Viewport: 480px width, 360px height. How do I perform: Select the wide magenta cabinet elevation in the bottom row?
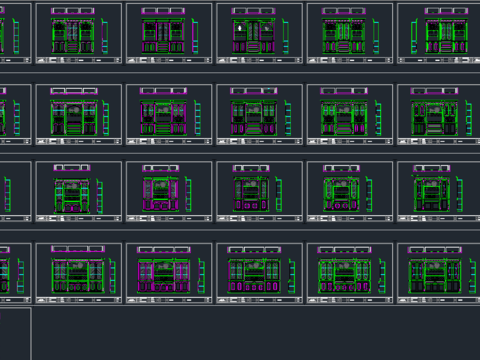164,275
